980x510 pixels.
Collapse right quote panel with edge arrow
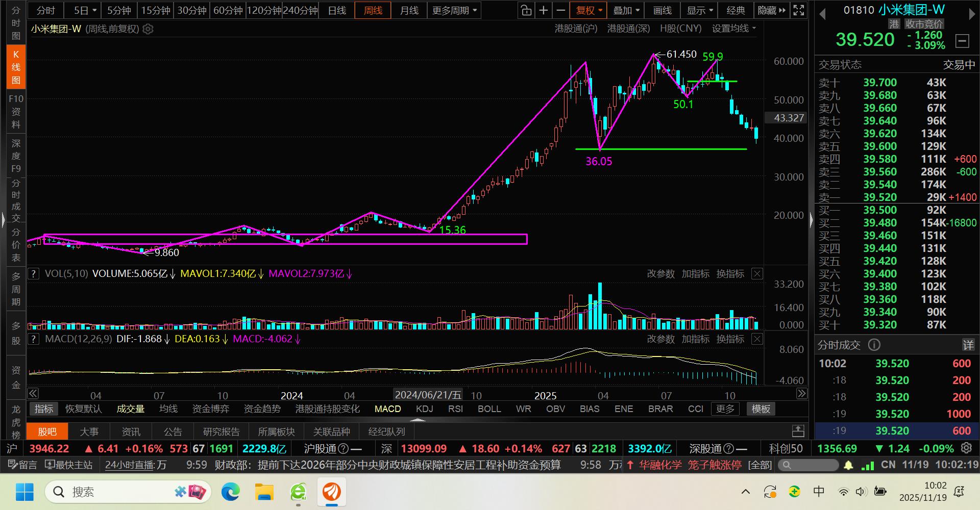coord(811,220)
